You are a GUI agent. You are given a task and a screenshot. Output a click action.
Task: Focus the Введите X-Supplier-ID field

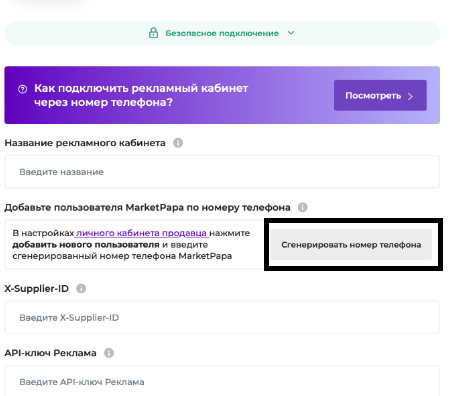pyautogui.click(x=222, y=317)
